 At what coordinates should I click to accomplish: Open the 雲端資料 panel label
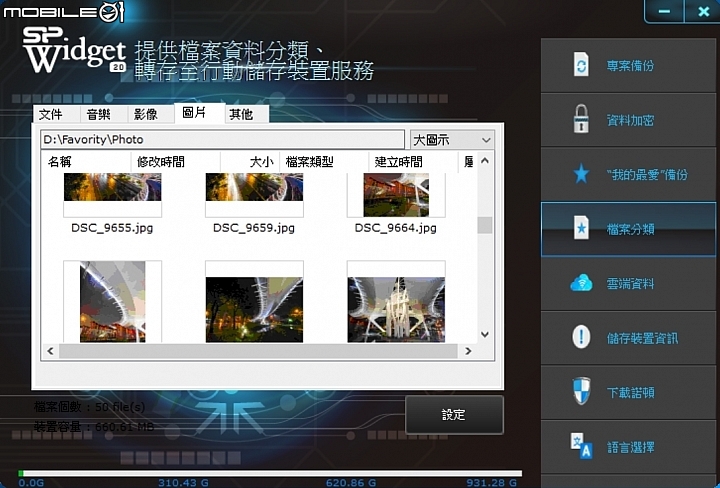click(630, 284)
